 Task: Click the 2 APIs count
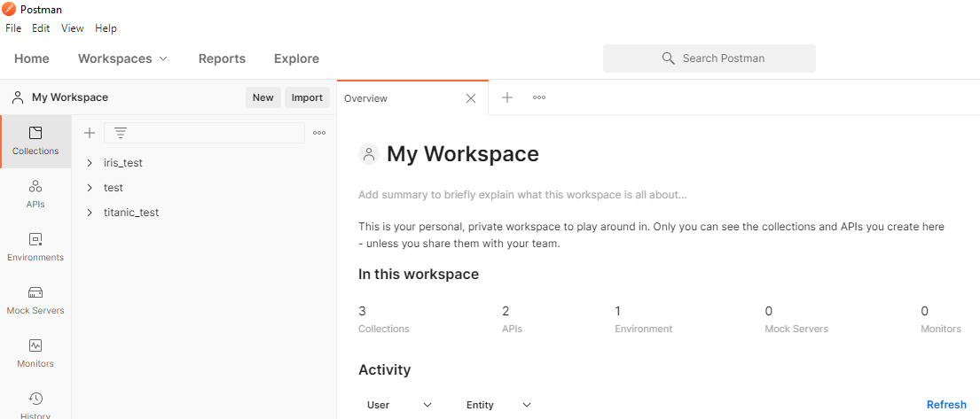click(x=512, y=319)
